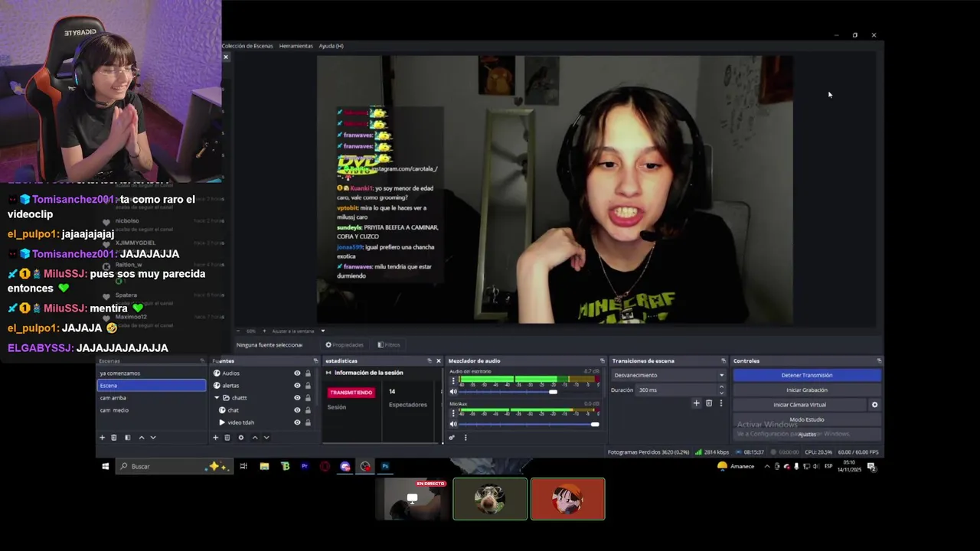This screenshot has width=980, height=551.
Task: Toggle visibility of alertas source
Action: tap(297, 386)
